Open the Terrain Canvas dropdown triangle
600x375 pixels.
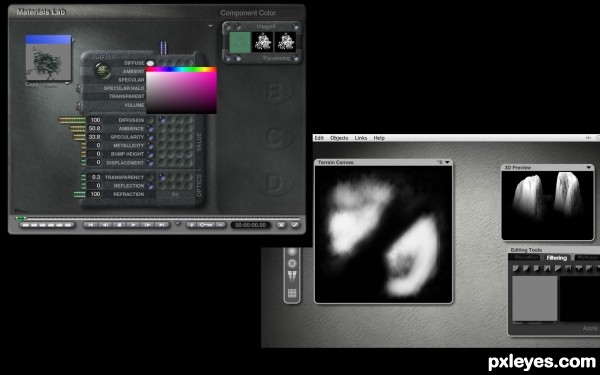coord(447,163)
